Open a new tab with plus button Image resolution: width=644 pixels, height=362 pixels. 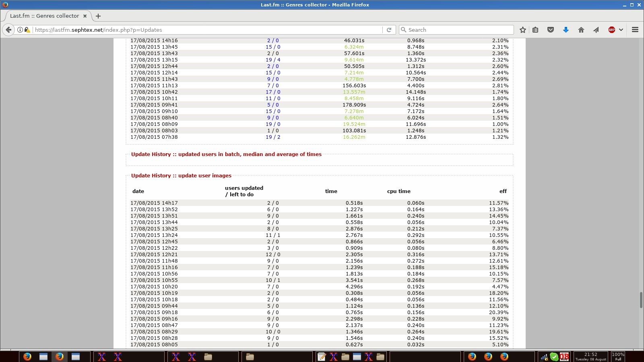98,16
